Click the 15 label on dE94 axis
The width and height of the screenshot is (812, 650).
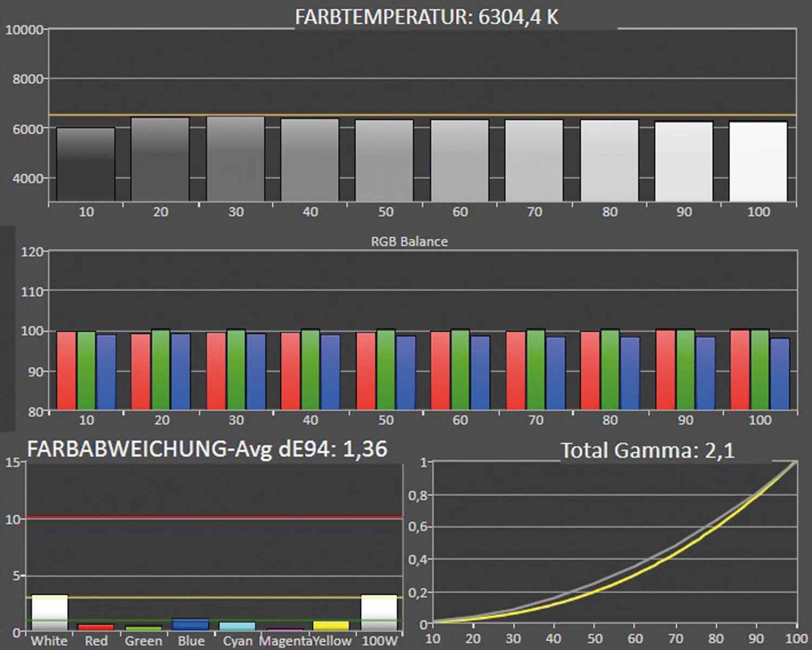(x=13, y=463)
